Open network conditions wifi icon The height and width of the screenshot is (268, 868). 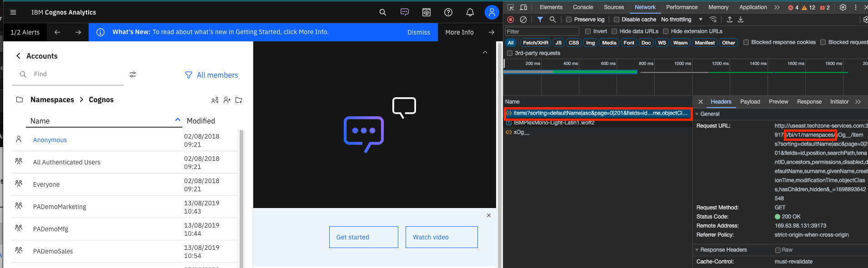coord(713,20)
